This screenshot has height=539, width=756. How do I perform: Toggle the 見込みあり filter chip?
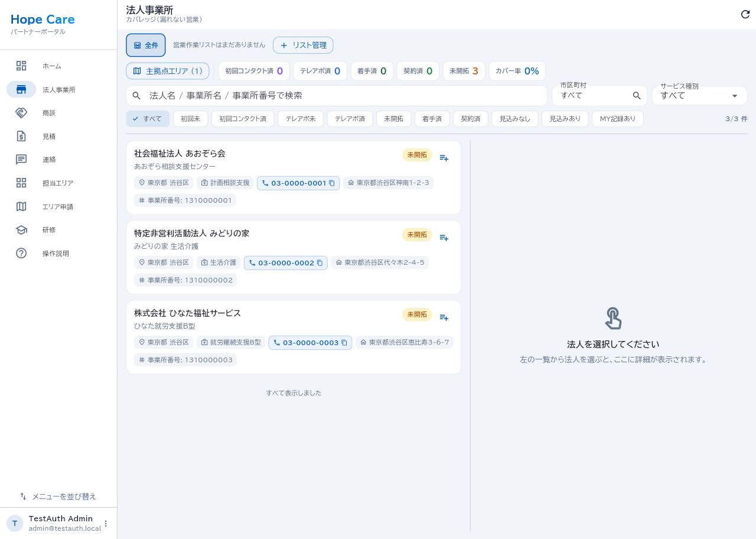pos(565,119)
